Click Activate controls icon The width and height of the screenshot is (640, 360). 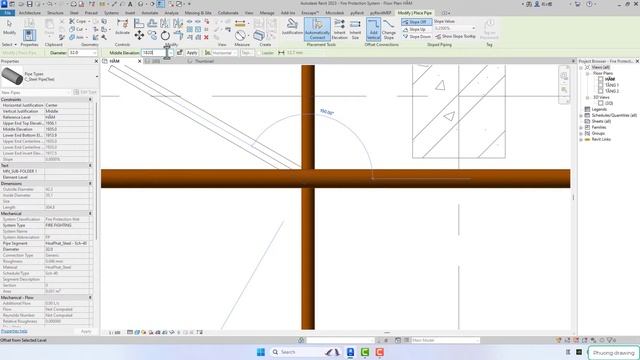122,27
